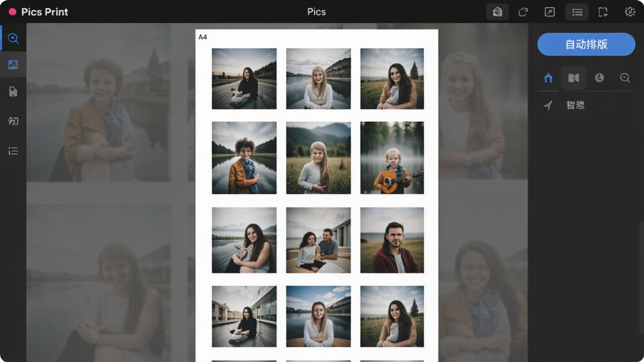Click the A4 page label
This screenshot has width=644, height=362.
pos(203,37)
